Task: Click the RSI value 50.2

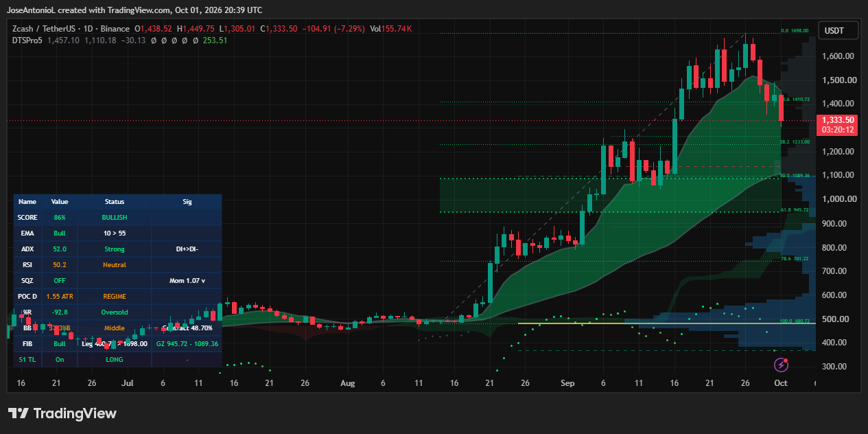Action: click(60, 265)
